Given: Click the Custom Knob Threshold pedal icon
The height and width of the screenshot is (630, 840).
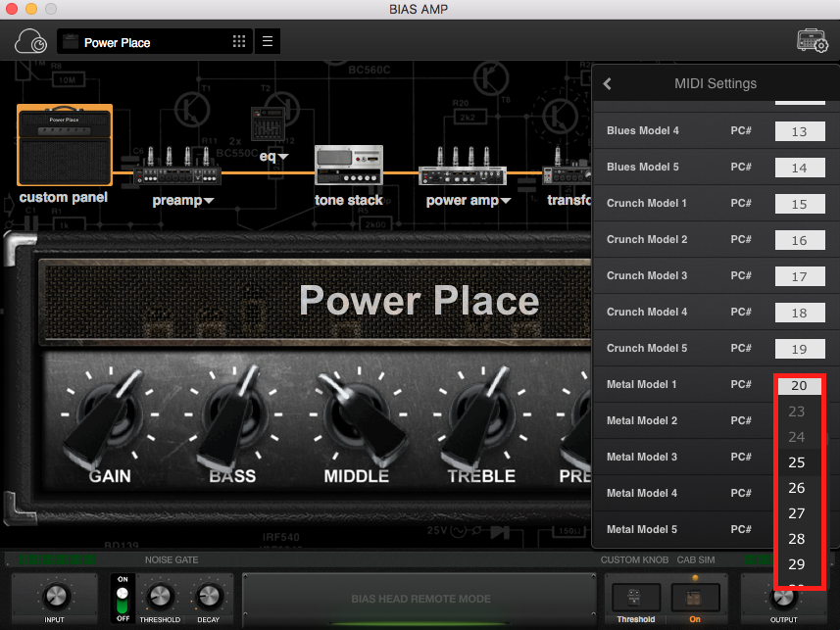Looking at the screenshot, I should coord(635,598).
